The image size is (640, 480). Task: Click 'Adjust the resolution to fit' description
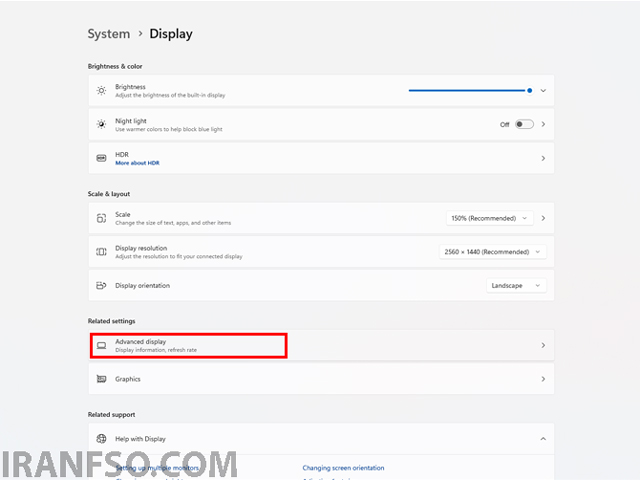point(179,256)
